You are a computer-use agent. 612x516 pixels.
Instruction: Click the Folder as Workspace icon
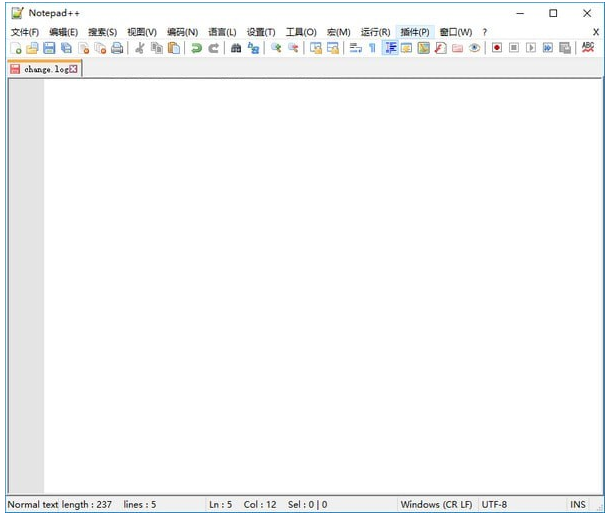[457, 48]
